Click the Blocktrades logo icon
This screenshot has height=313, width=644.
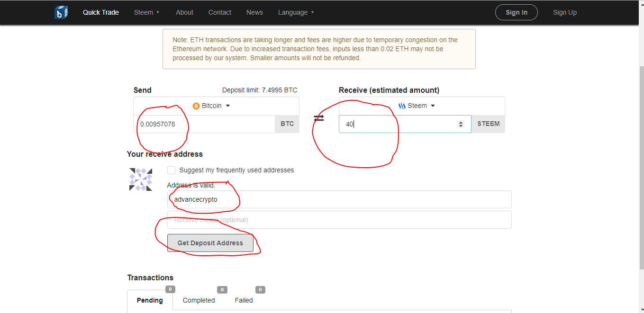coord(61,12)
